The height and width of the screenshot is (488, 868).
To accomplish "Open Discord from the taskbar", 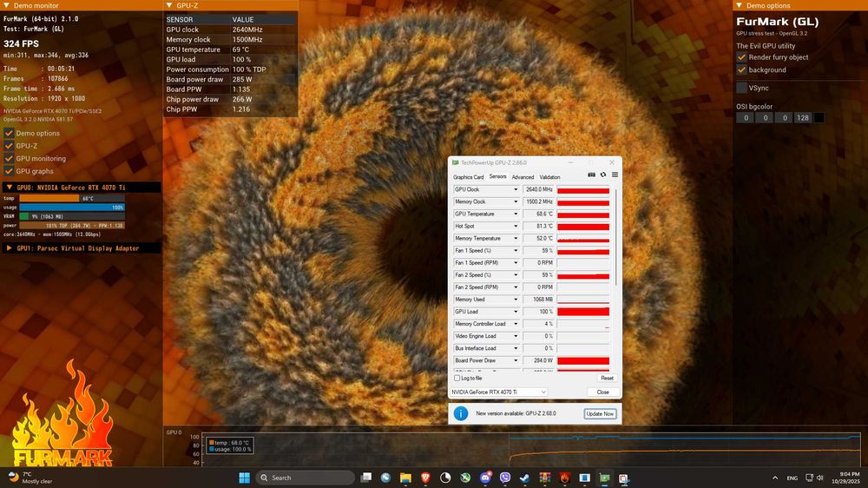I will pos(485,478).
